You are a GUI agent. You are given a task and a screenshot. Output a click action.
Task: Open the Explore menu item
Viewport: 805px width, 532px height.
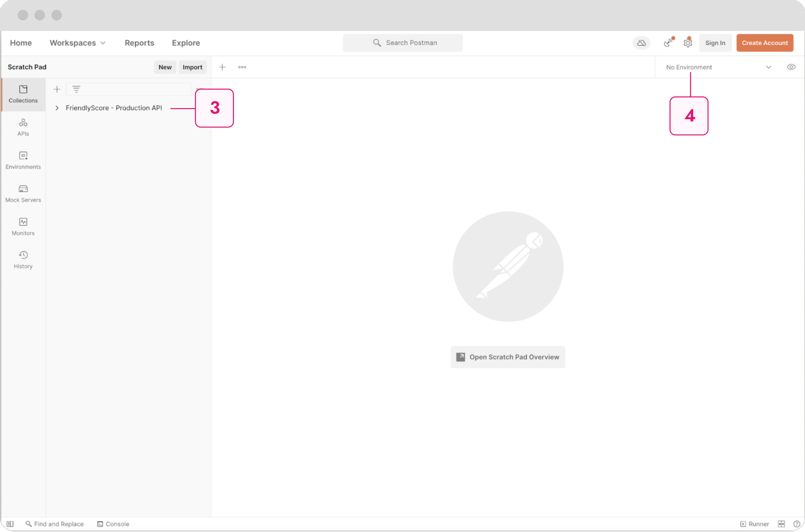point(186,43)
